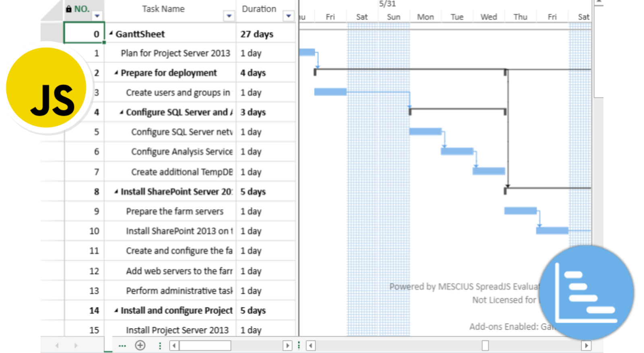
Task: Click chart scrollbar right arrow
Action: point(586,346)
